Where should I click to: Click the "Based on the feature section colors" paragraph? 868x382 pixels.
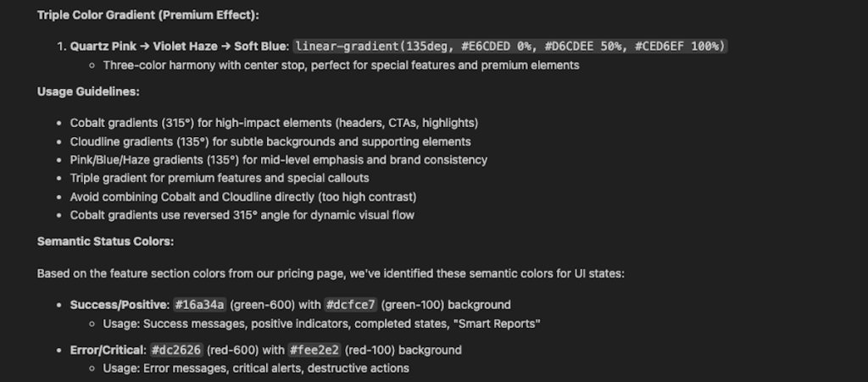click(x=331, y=274)
